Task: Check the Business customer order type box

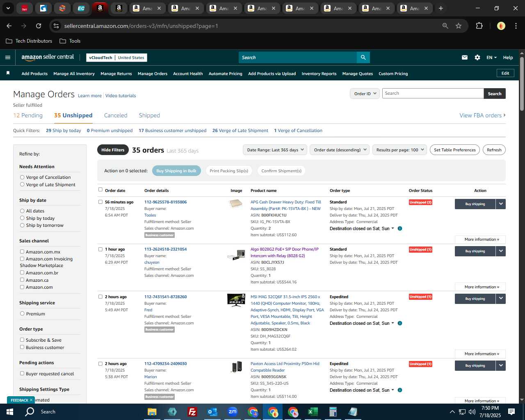Action: coord(22,347)
